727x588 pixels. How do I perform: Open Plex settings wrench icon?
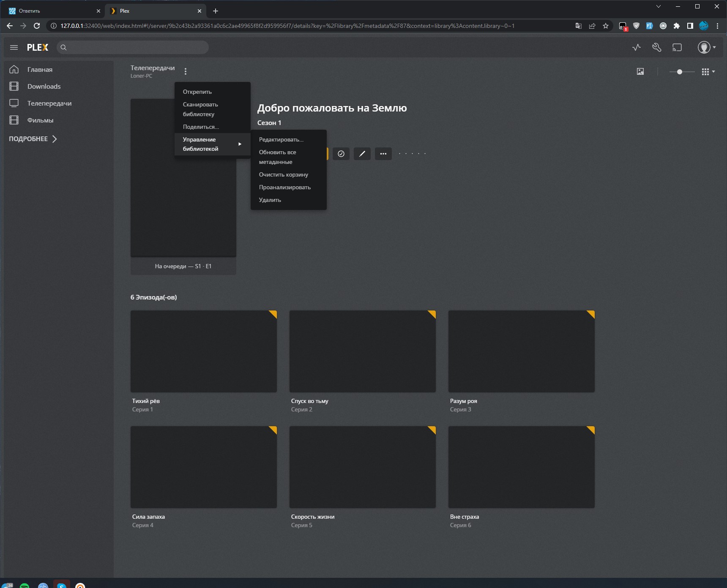click(x=656, y=47)
